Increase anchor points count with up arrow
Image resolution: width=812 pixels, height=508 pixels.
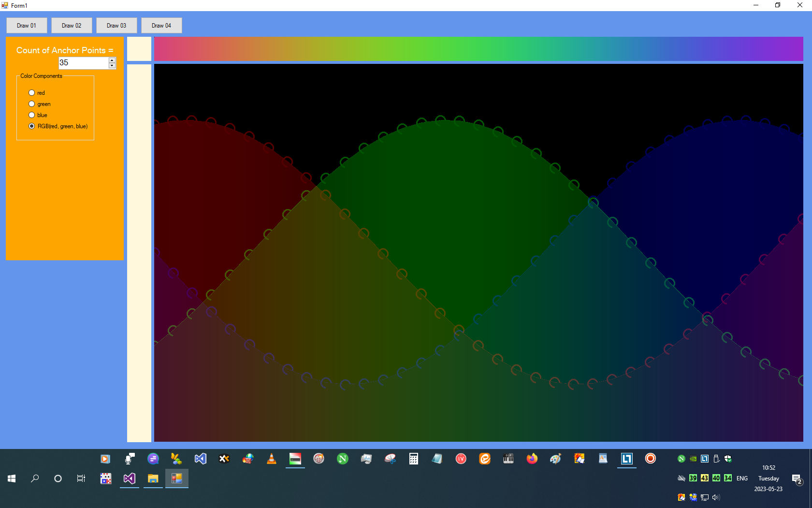pyautogui.click(x=112, y=60)
